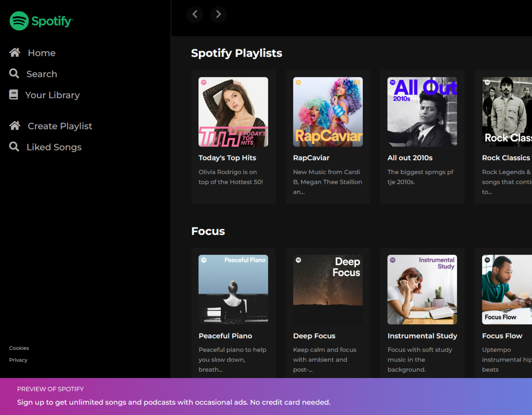Open Today's Top Hits cover art
The width and height of the screenshot is (532, 415).
click(x=233, y=112)
